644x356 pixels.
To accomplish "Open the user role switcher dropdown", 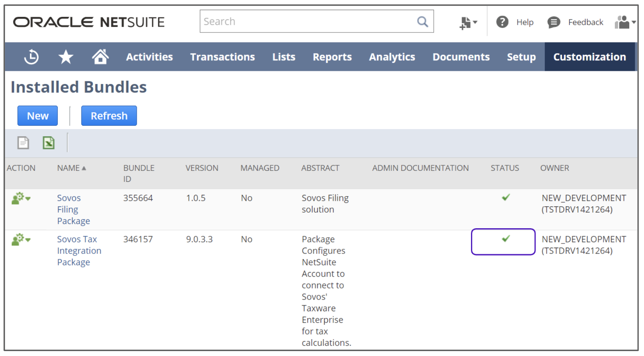I will (625, 22).
